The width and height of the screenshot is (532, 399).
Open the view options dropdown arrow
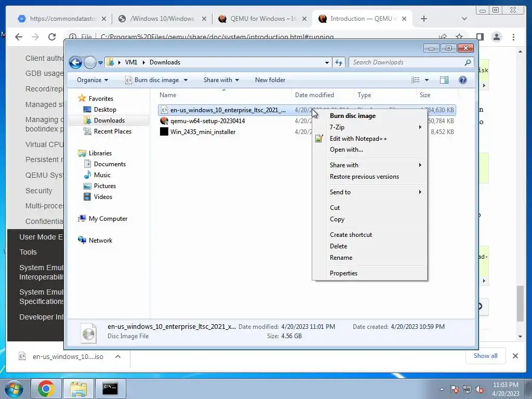[427, 80]
